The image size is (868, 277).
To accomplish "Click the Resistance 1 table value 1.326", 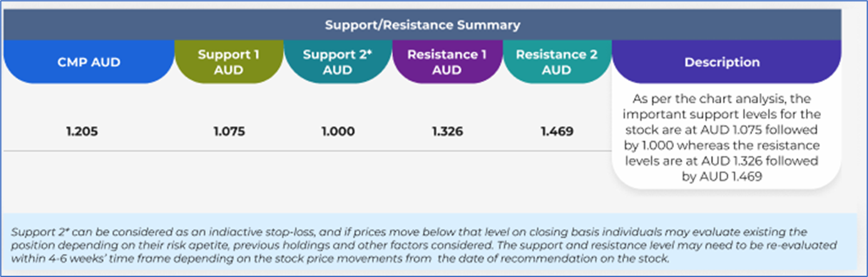I will 447,132.
